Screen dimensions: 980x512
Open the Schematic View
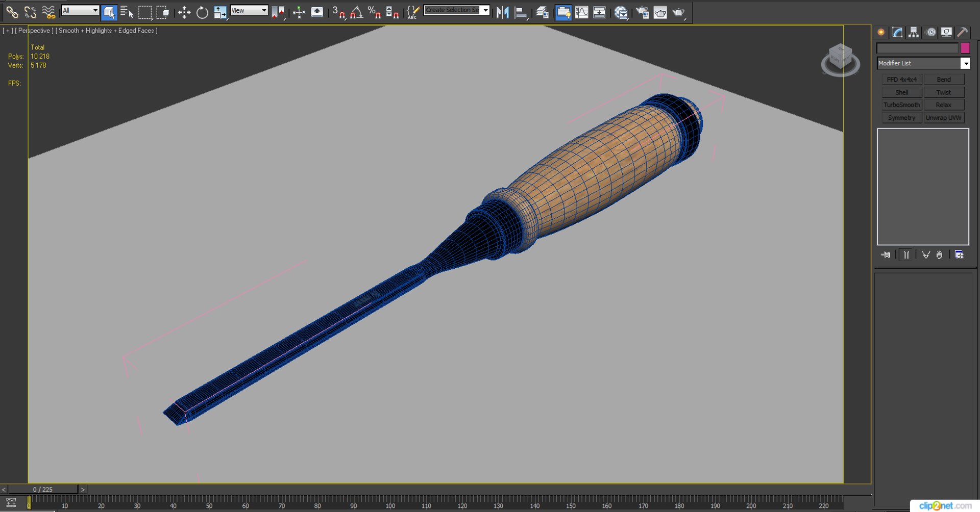click(599, 12)
